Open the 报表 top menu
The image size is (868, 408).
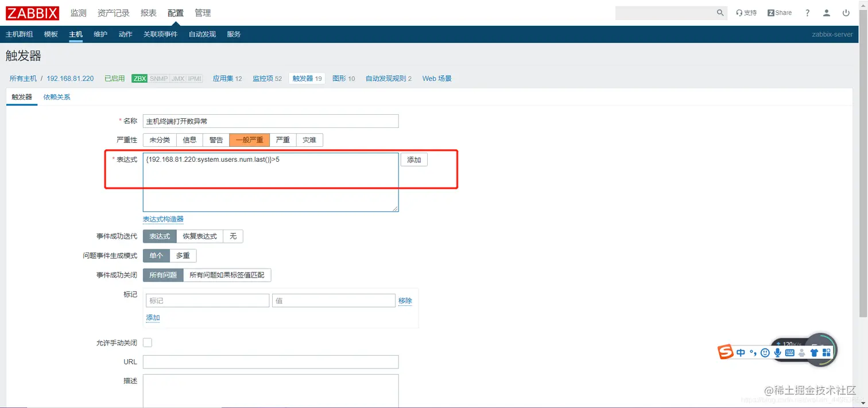tap(149, 13)
